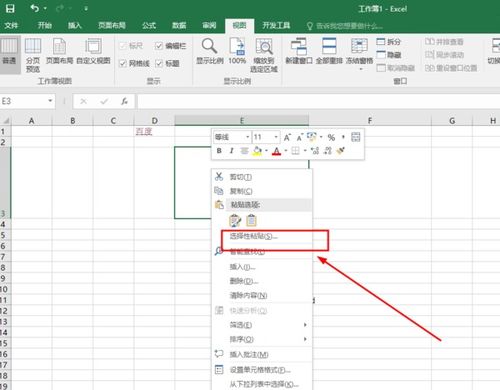The image size is (500, 390).
Task: Switch to the 开发工具 ribbon tab
Action: click(x=276, y=25)
